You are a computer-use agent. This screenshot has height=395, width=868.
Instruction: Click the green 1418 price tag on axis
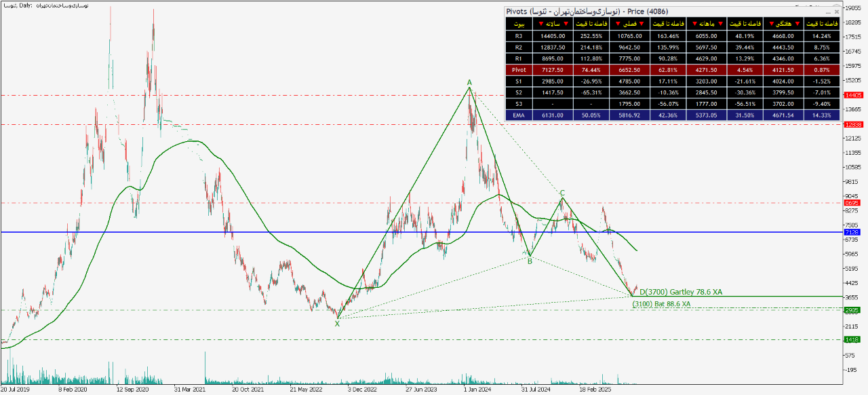(852, 339)
